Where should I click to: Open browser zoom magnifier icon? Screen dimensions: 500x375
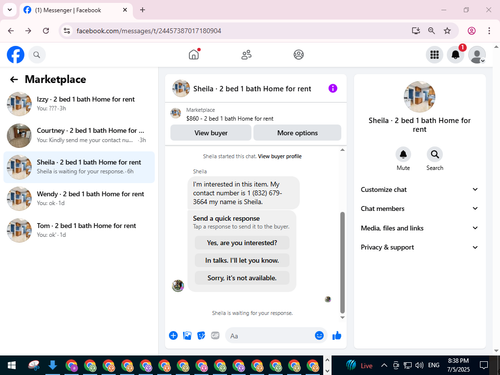[x=431, y=31]
